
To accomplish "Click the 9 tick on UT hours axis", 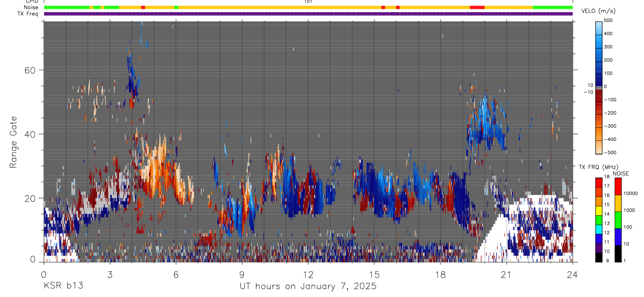I will (x=242, y=274).
